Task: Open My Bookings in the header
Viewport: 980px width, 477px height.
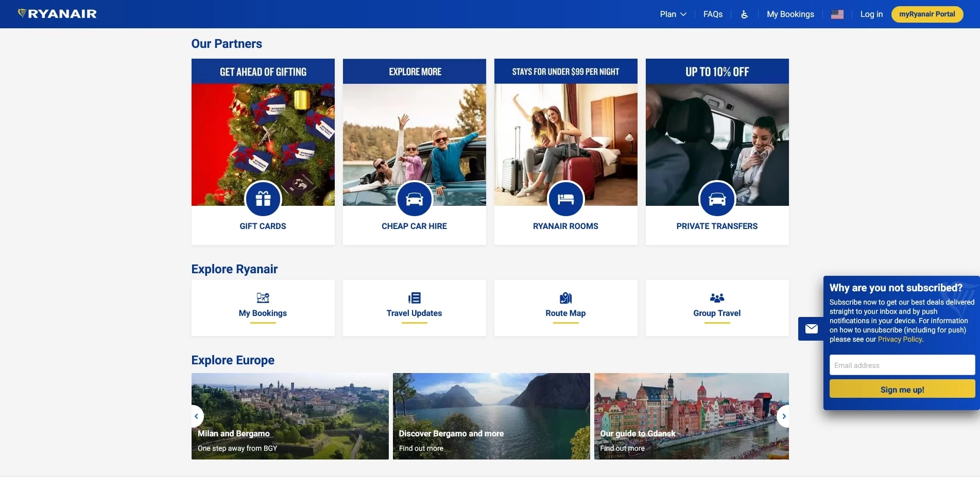Action: (790, 14)
